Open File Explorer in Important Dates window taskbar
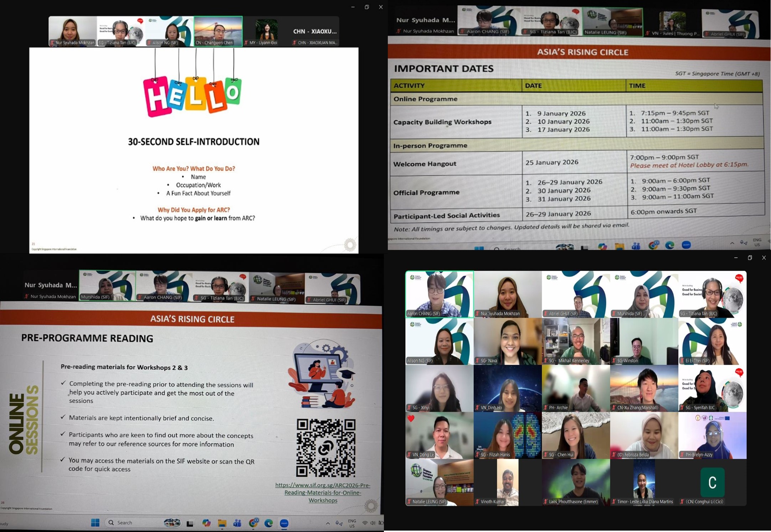The width and height of the screenshot is (771, 532). [x=620, y=246]
